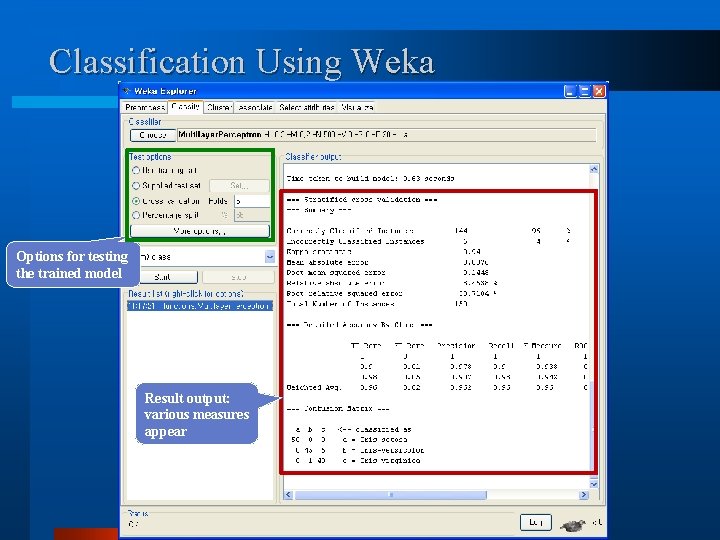Click the 'Confusion Matrix' heading text
Viewport: 720px width, 540px height.
(x=338, y=409)
